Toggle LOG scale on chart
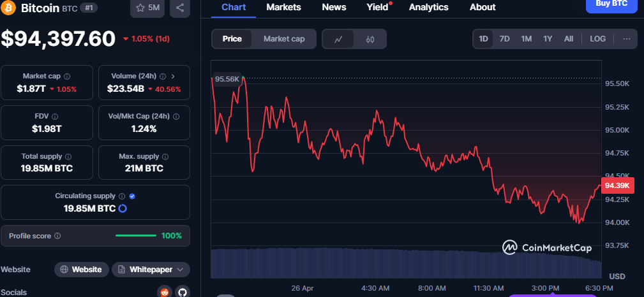Screen dimensions: 644x297 [x=597, y=39]
